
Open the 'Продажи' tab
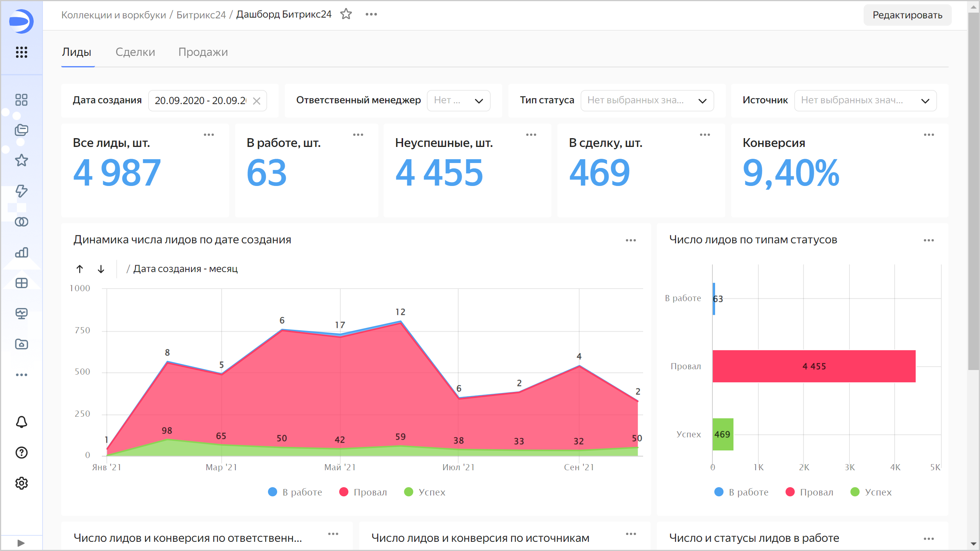coord(203,52)
